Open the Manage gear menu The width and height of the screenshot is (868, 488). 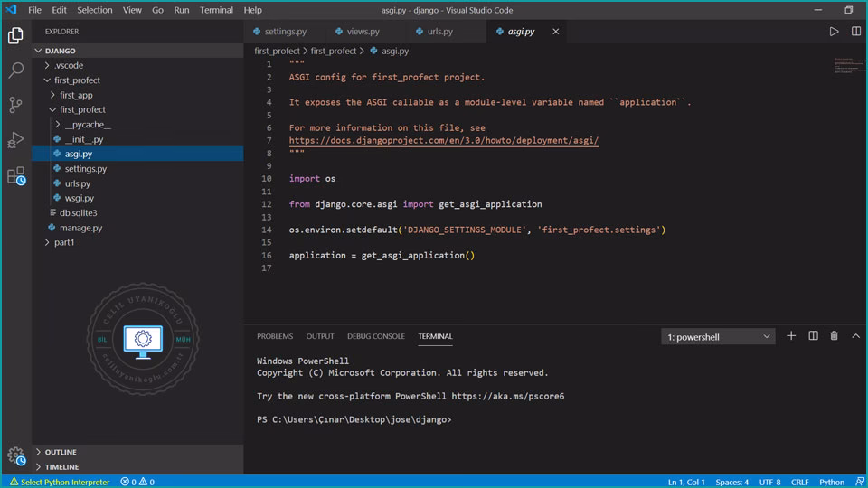16,455
